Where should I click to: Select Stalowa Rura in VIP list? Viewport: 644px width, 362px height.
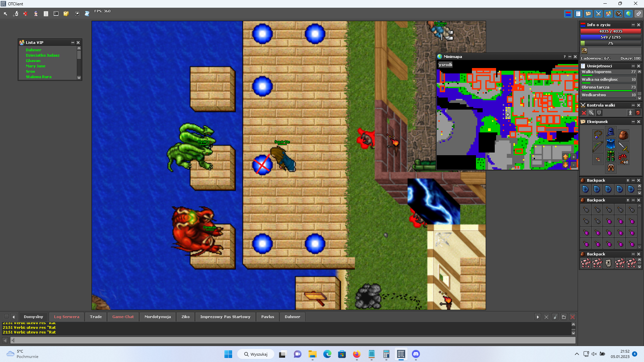[x=39, y=77]
